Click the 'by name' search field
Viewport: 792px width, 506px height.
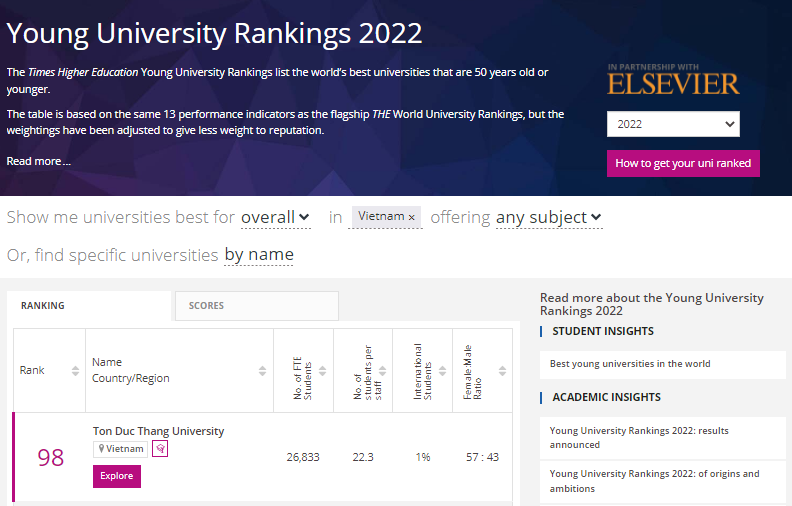(x=259, y=255)
